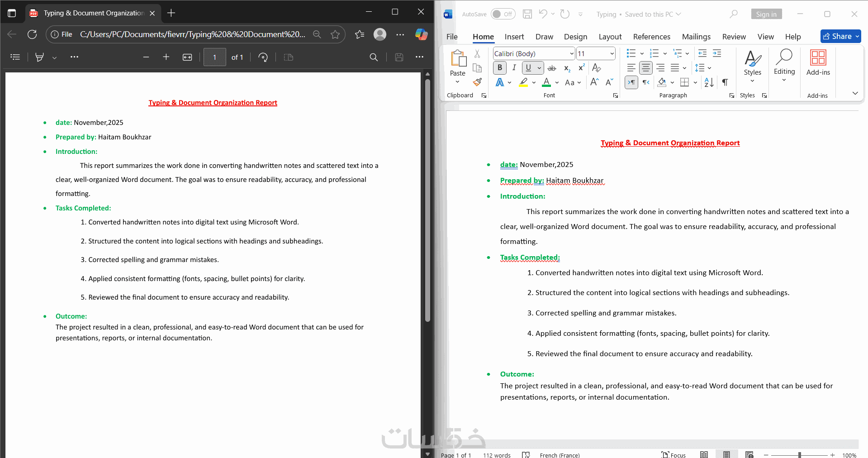Collapse the ribbon with the chevron
Image resolution: width=868 pixels, height=458 pixels.
coord(855,93)
